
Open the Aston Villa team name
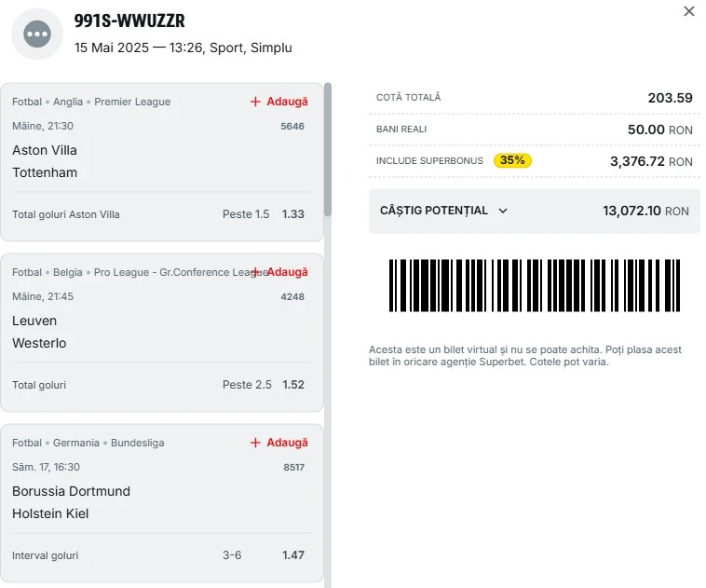pos(45,150)
